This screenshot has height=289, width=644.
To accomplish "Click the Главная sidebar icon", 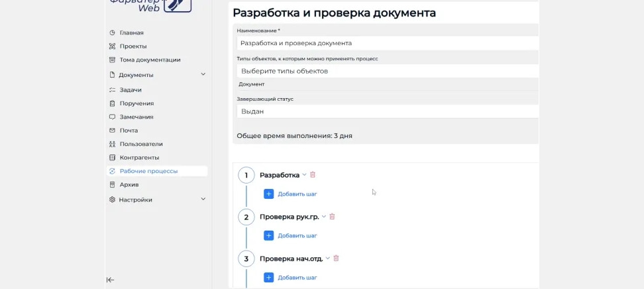I will (x=112, y=33).
